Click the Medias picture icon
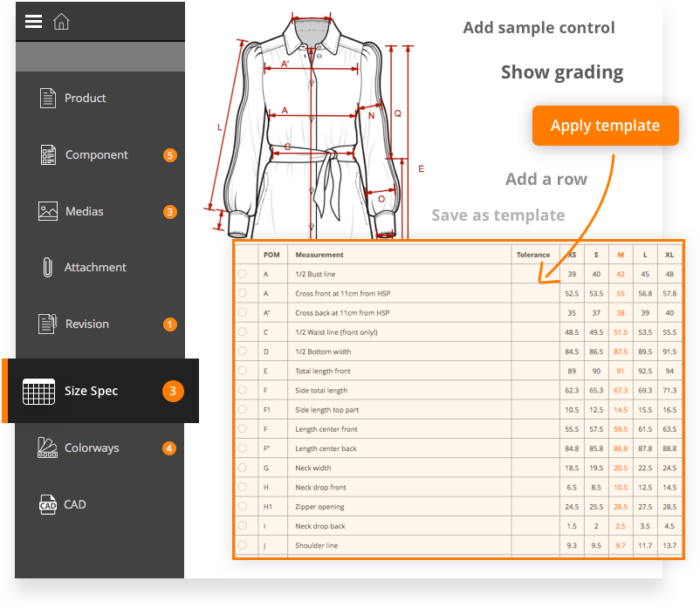The width and height of the screenshot is (700, 608). coord(48,211)
